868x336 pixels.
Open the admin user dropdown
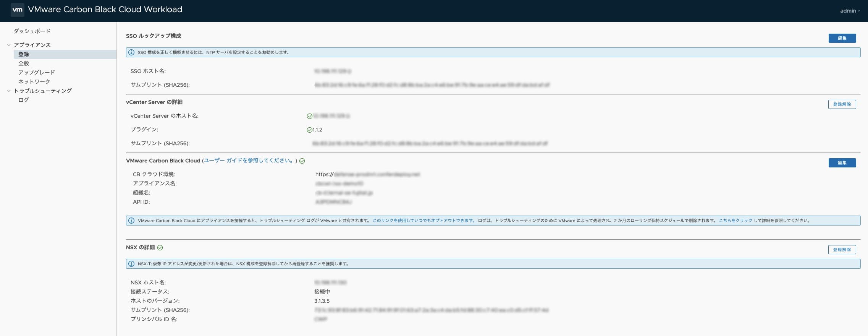(x=850, y=11)
